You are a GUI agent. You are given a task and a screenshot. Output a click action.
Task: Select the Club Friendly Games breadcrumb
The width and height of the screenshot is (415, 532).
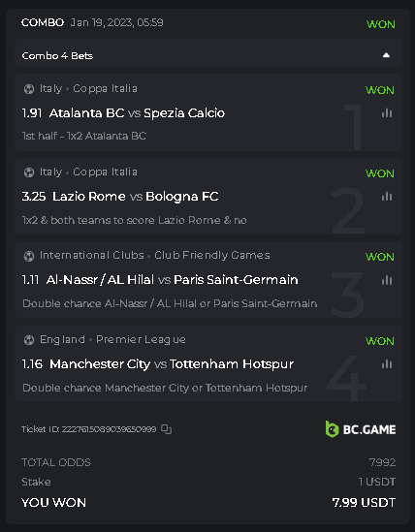(212, 255)
